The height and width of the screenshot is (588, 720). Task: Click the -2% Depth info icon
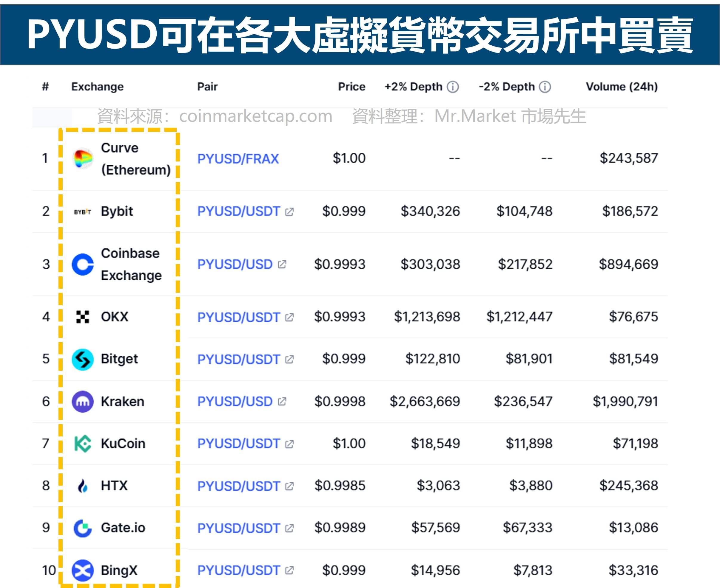[545, 87]
